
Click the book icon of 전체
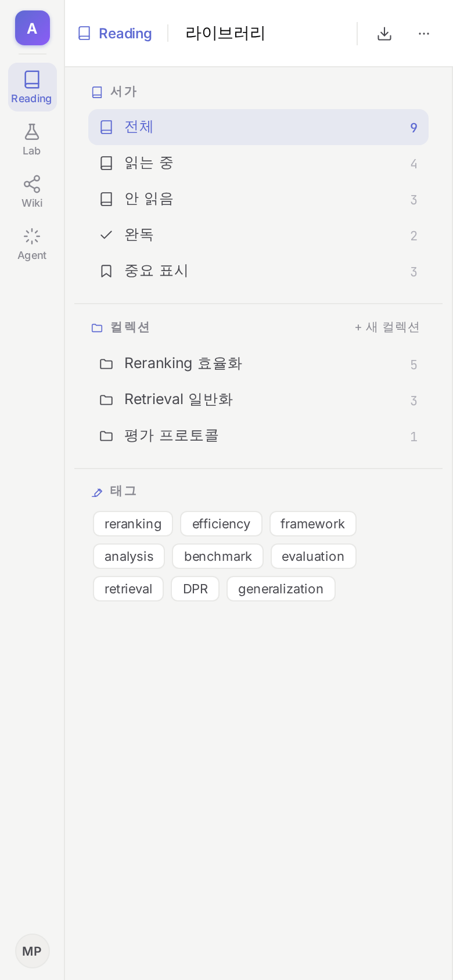click(x=106, y=127)
